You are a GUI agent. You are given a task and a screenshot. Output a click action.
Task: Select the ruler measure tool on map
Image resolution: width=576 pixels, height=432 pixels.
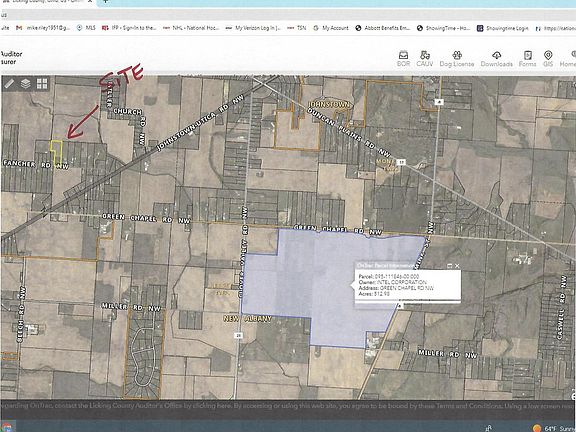9,84
